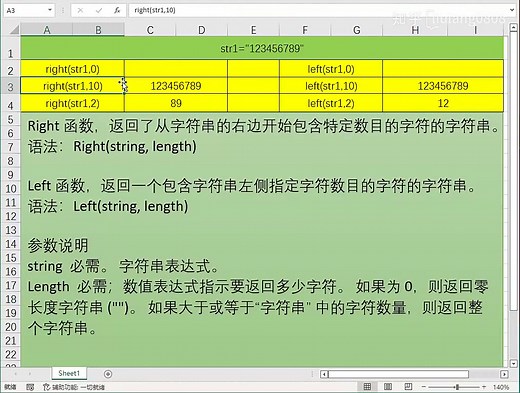
Task: Select column D header
Action: (202, 30)
